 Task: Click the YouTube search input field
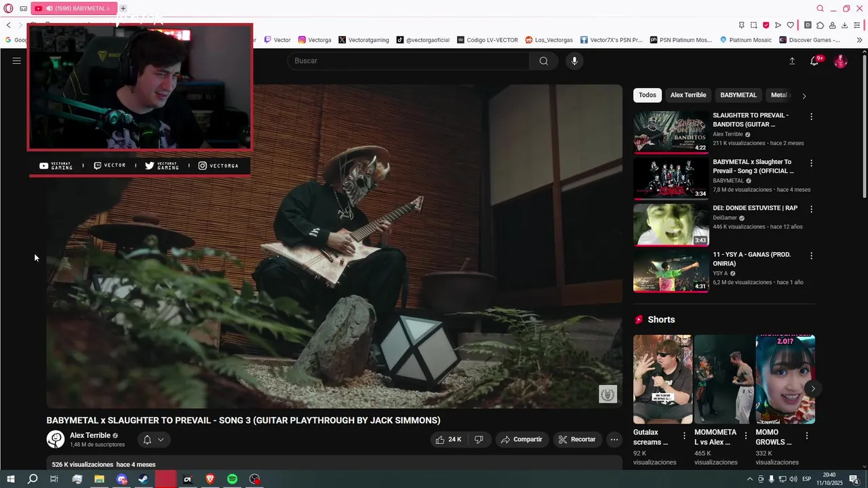408,61
